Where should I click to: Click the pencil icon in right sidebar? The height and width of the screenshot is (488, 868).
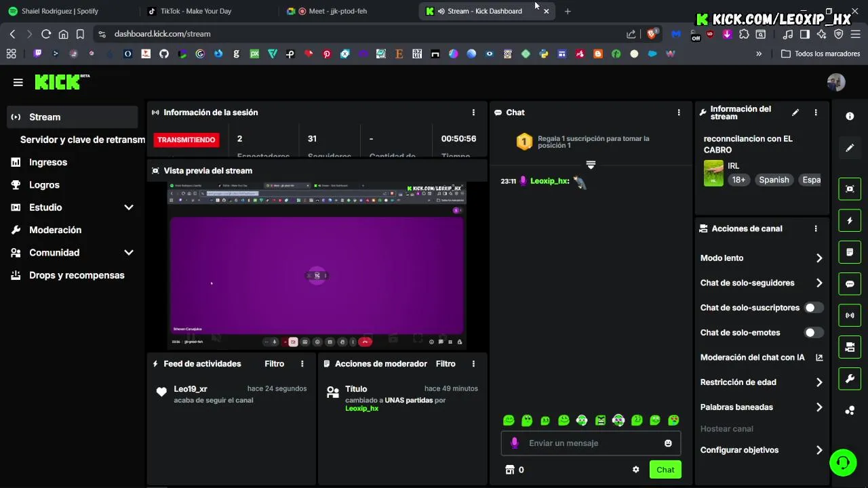click(x=850, y=148)
